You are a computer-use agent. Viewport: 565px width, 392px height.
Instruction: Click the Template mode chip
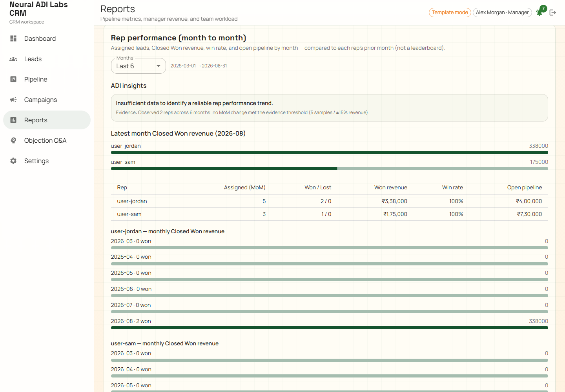[450, 13]
